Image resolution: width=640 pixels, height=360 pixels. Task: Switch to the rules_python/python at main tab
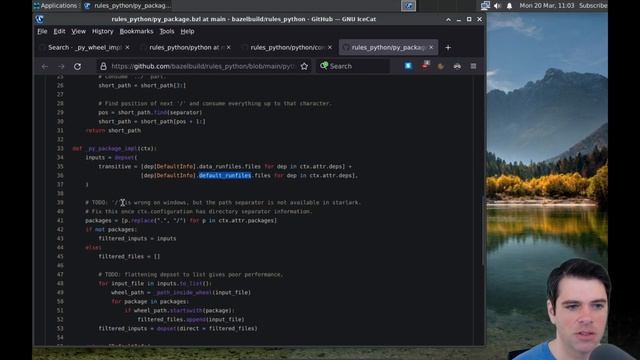pyautogui.click(x=186, y=48)
